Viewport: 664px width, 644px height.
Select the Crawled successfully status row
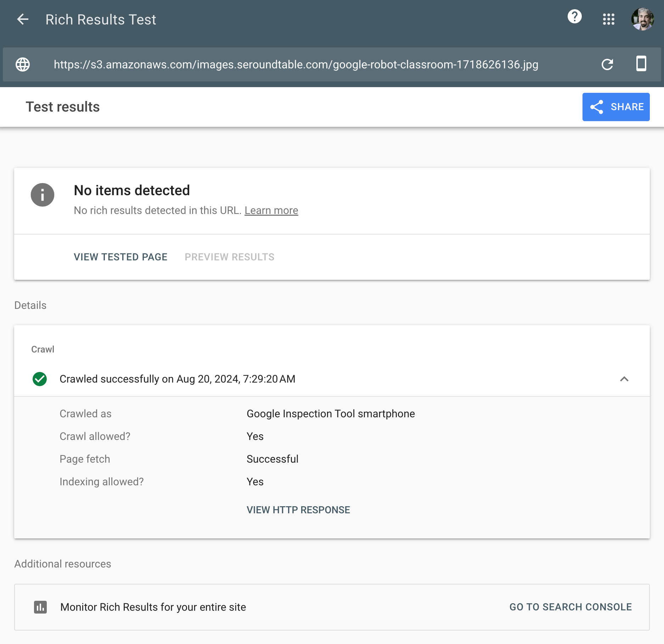click(x=178, y=379)
